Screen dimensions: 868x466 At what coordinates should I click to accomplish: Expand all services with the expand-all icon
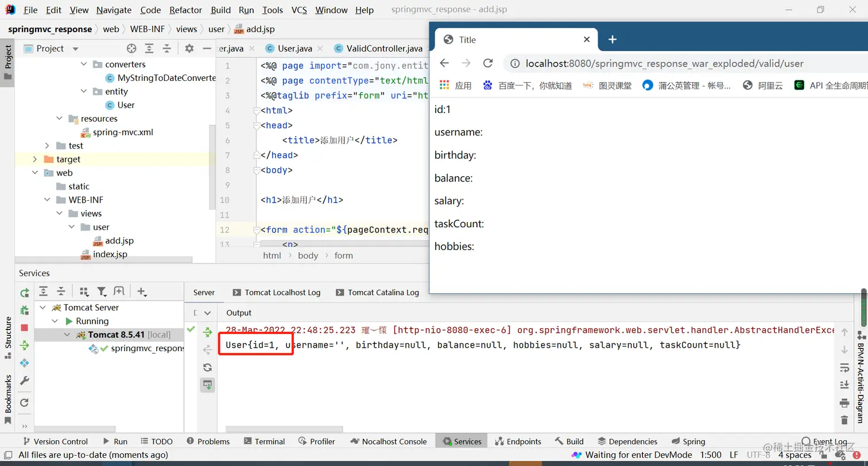44,292
